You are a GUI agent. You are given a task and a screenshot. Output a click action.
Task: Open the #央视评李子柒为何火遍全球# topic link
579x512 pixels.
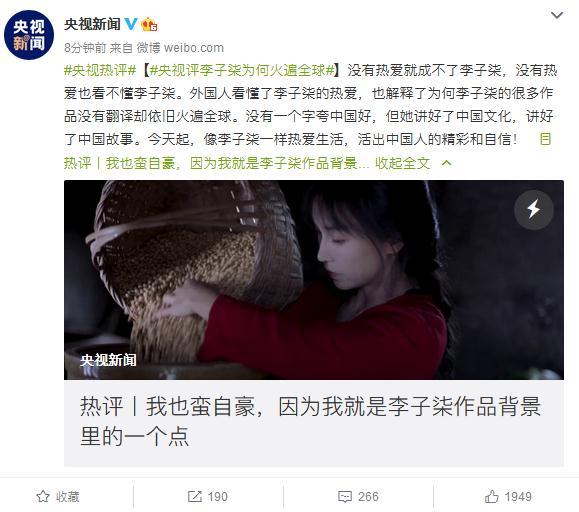(x=242, y=70)
